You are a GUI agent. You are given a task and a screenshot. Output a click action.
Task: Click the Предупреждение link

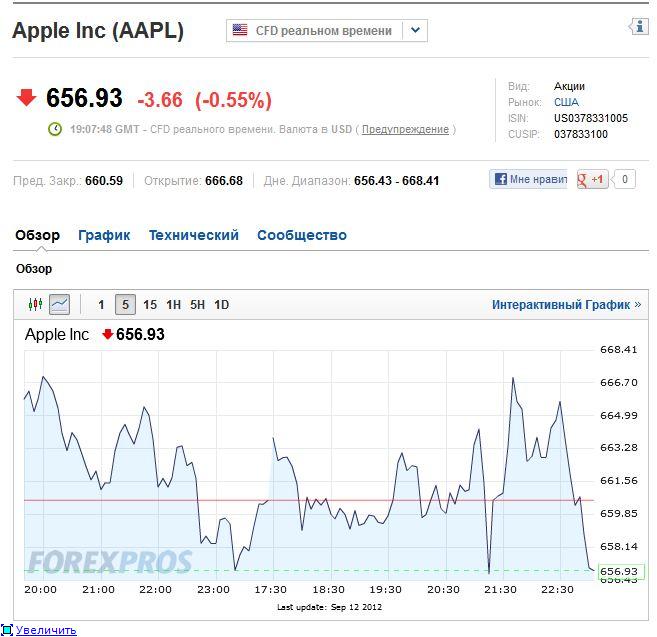(405, 129)
